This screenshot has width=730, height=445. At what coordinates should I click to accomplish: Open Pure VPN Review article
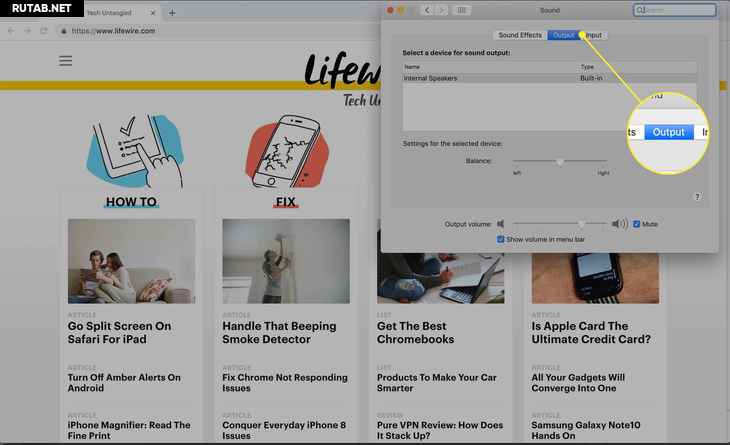click(x=440, y=430)
